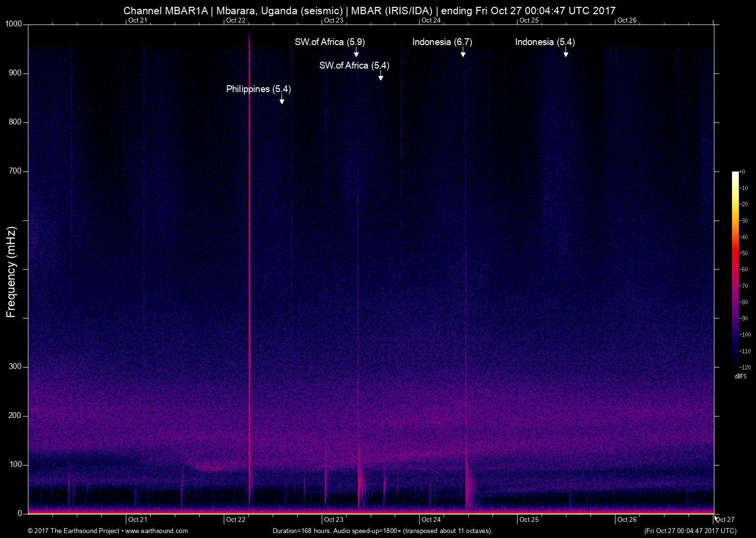Select the "Philippines (5.4)" earthquake annotation
This screenshot has height=538, width=756.
click(x=259, y=89)
